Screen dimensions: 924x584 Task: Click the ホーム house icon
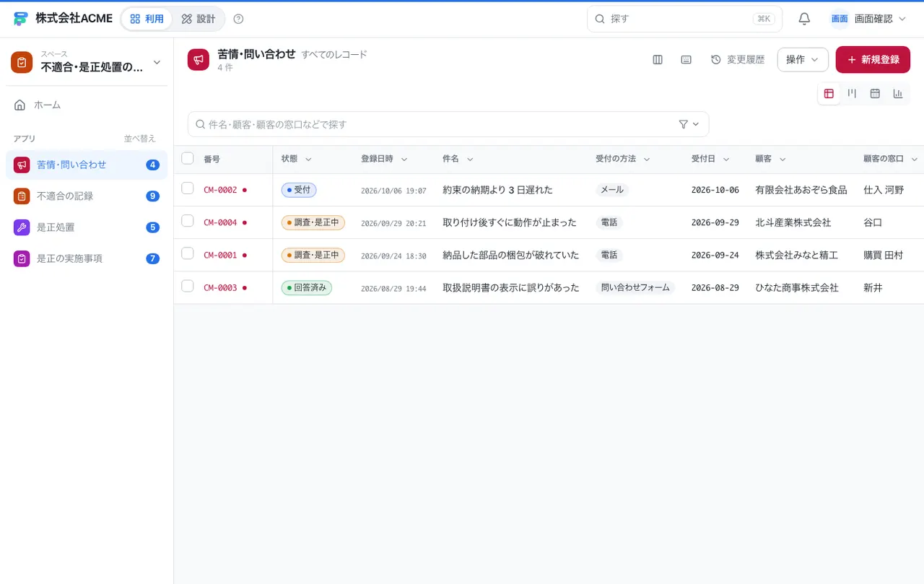20,105
